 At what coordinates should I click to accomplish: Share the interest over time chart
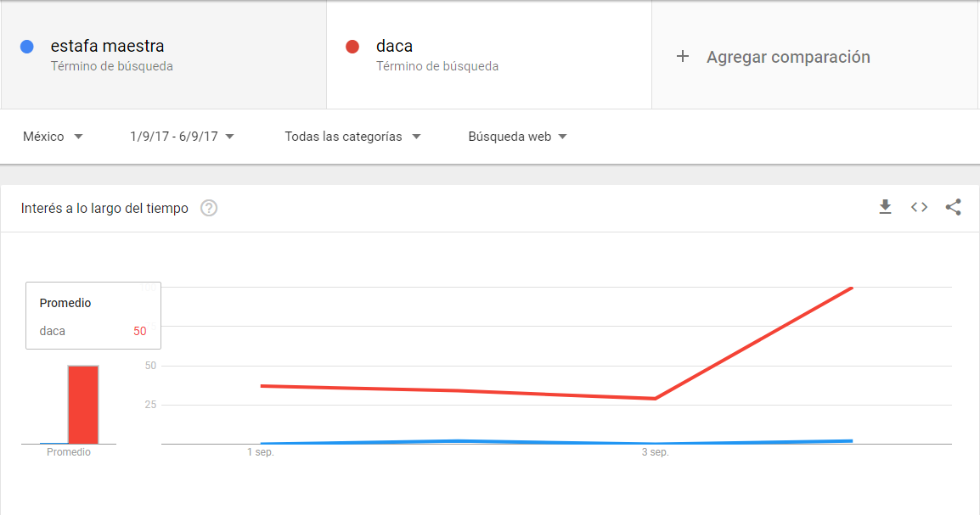coord(953,207)
